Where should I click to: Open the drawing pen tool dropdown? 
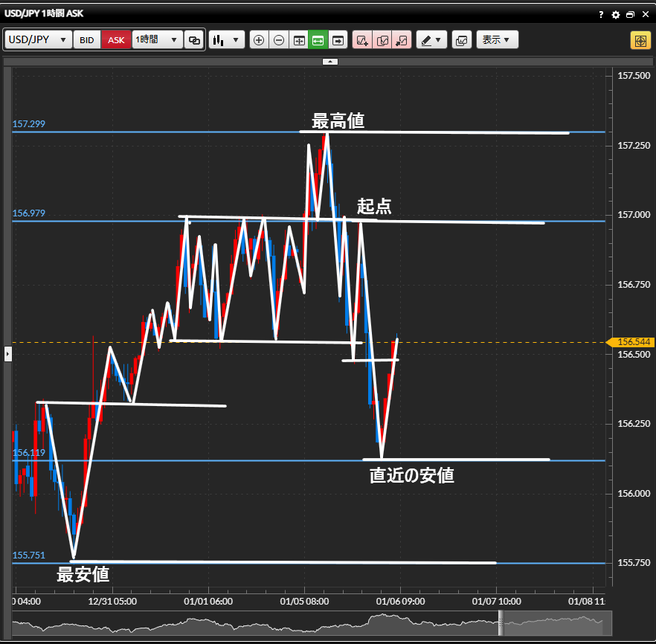[x=431, y=40]
